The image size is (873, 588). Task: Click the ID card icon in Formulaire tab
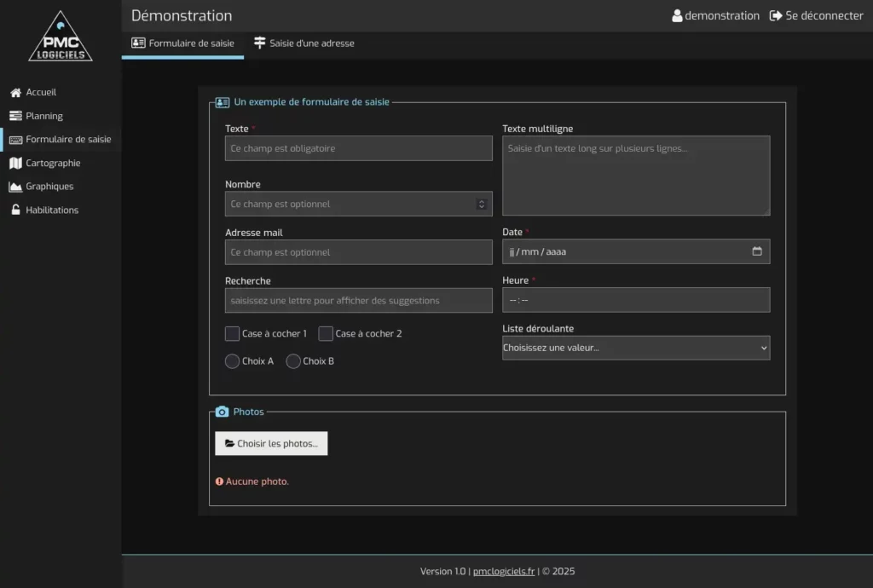point(138,43)
